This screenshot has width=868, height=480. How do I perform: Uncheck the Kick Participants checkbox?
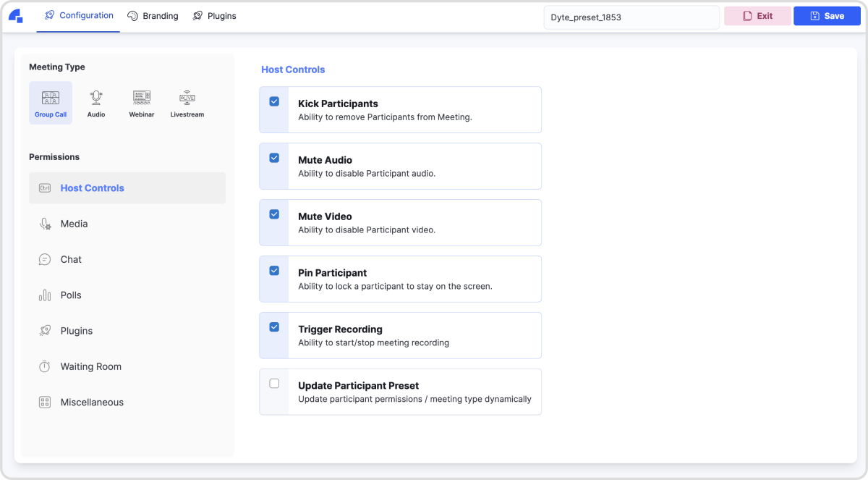point(274,101)
